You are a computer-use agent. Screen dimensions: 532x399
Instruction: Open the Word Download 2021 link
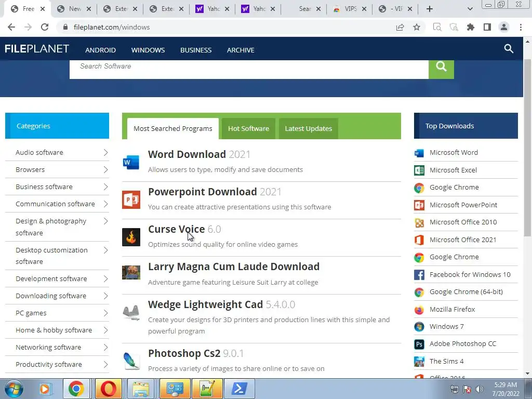(x=199, y=154)
